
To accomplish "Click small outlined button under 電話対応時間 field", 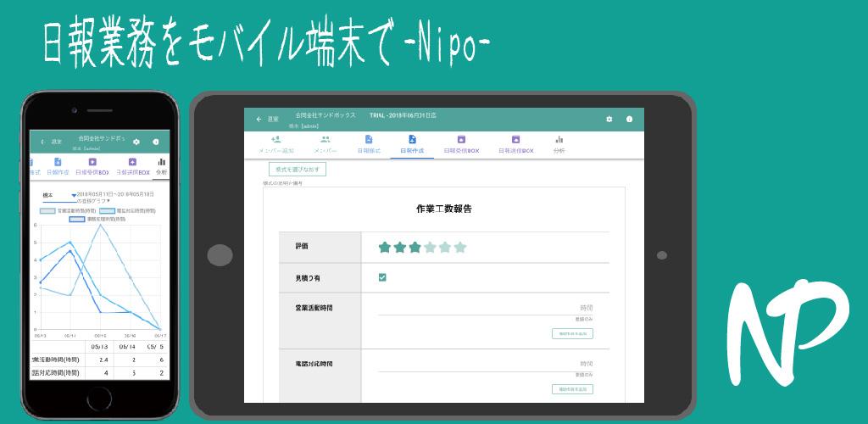I will [x=572, y=389].
